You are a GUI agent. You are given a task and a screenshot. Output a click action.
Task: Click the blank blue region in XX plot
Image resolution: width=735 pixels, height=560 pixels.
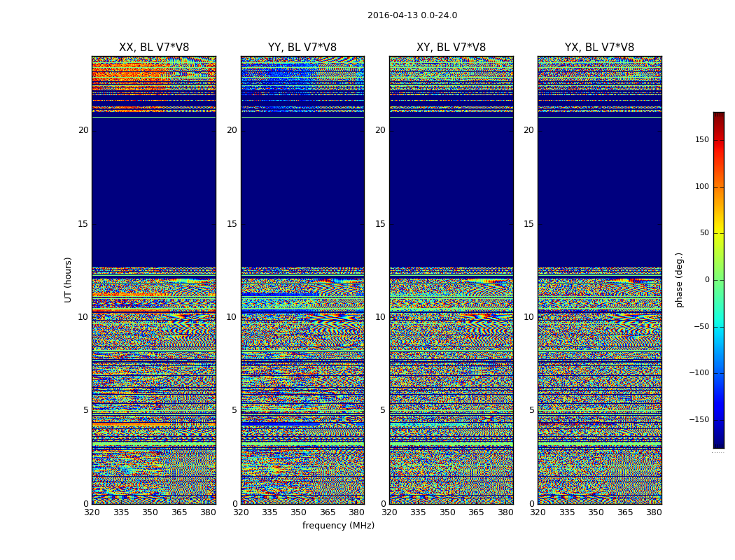pos(154,192)
